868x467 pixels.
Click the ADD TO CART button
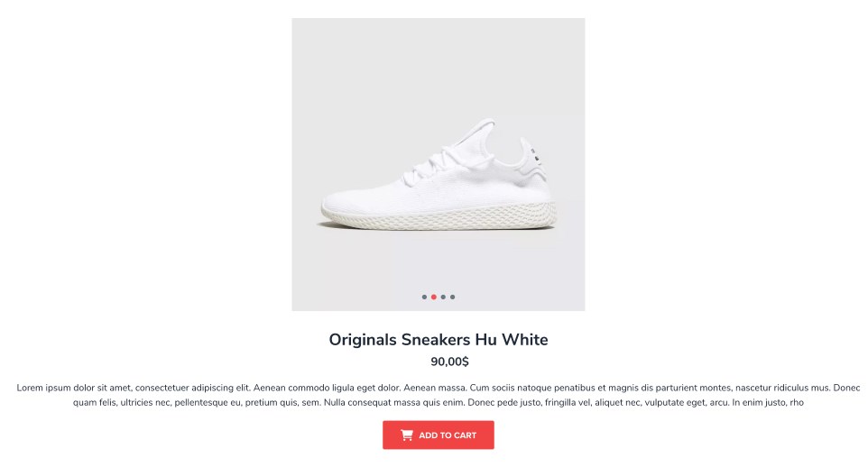[x=439, y=435]
